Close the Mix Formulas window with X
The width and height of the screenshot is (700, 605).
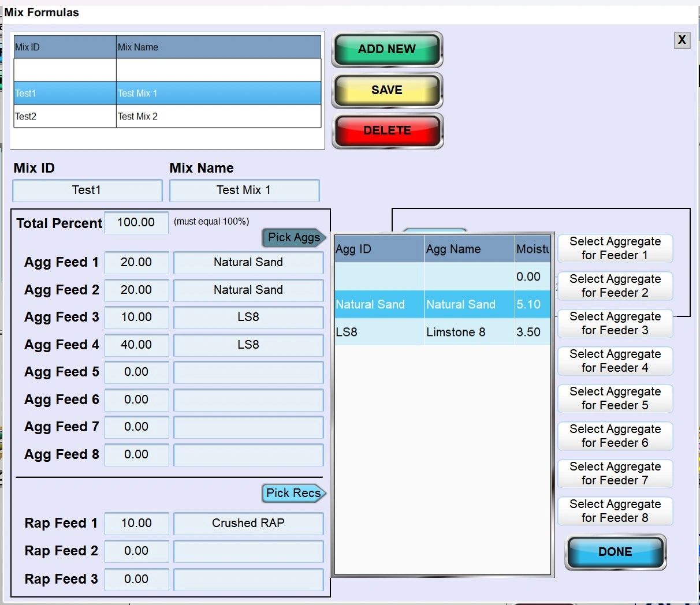pyautogui.click(x=682, y=40)
